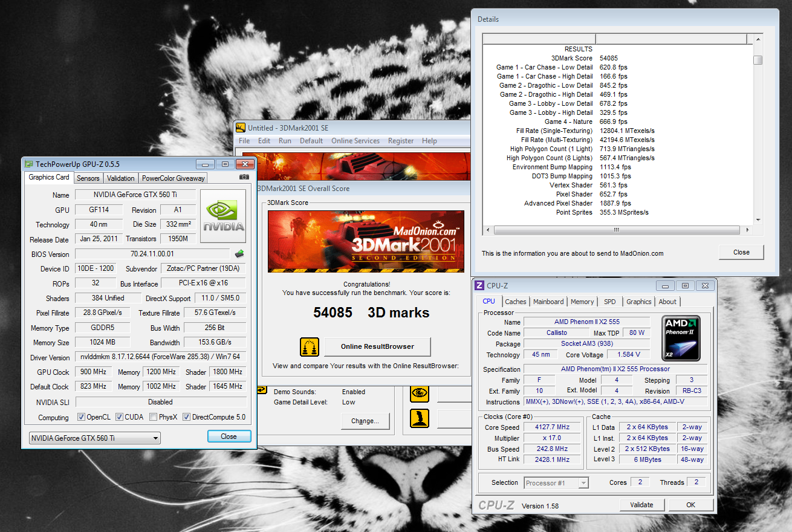Open the NVIDIA GeForce GTX 560 Ti dropdown

[x=95, y=438]
